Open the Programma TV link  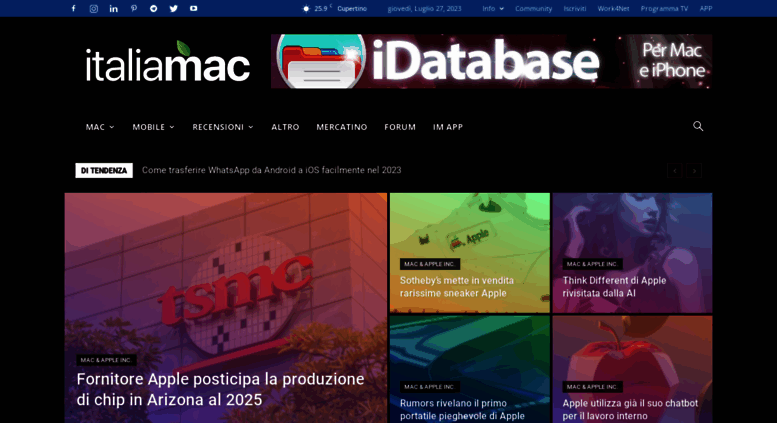click(664, 8)
